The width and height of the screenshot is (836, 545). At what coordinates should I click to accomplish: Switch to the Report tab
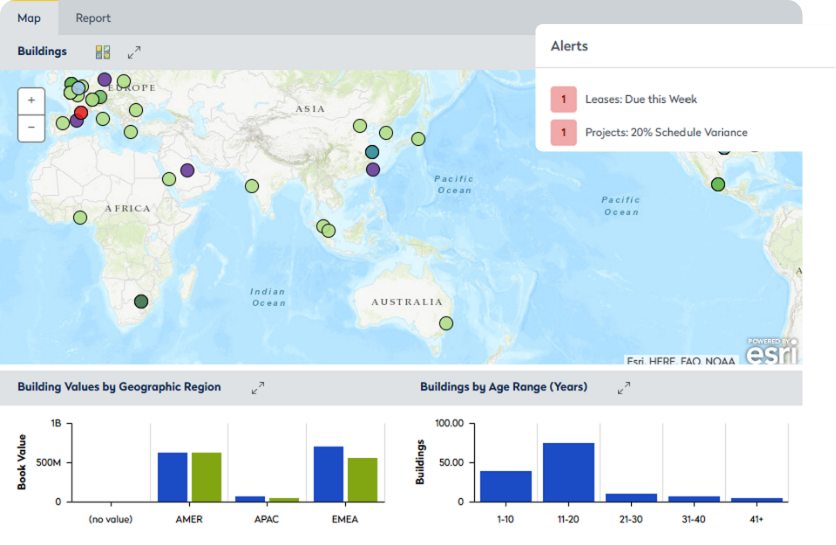(x=93, y=18)
